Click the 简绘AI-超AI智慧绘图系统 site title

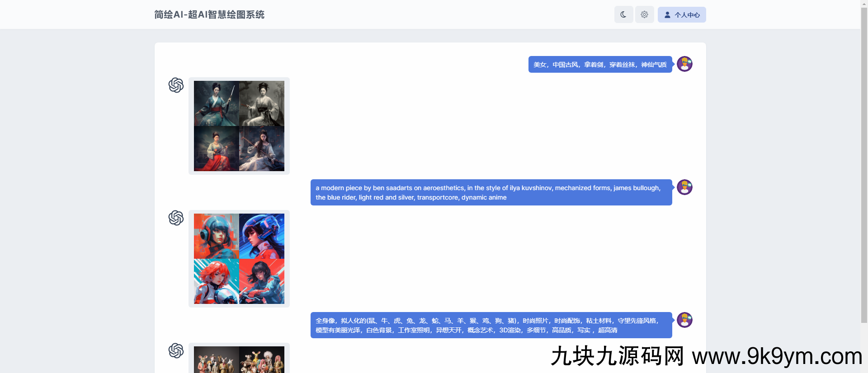click(x=209, y=14)
